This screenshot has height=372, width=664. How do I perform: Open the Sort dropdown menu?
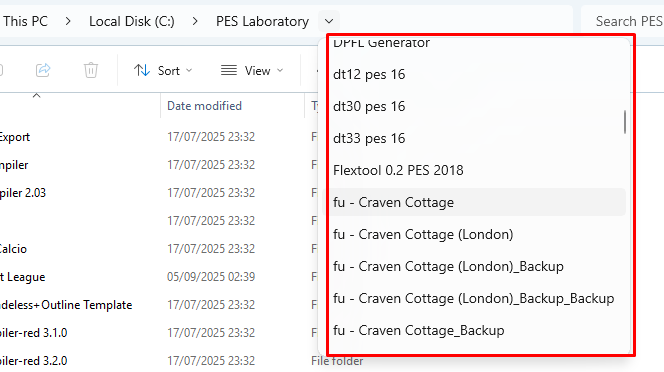tap(163, 70)
